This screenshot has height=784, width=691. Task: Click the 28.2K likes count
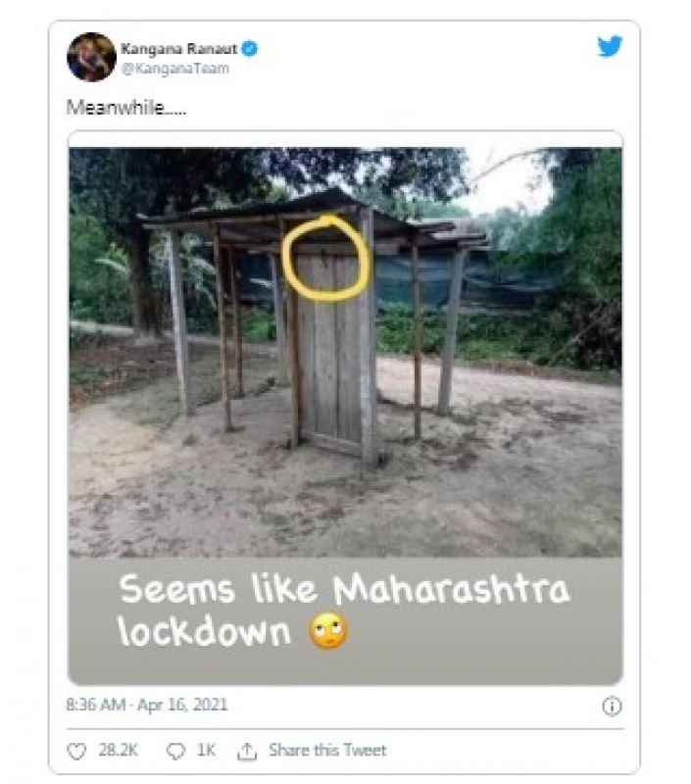click(x=118, y=751)
